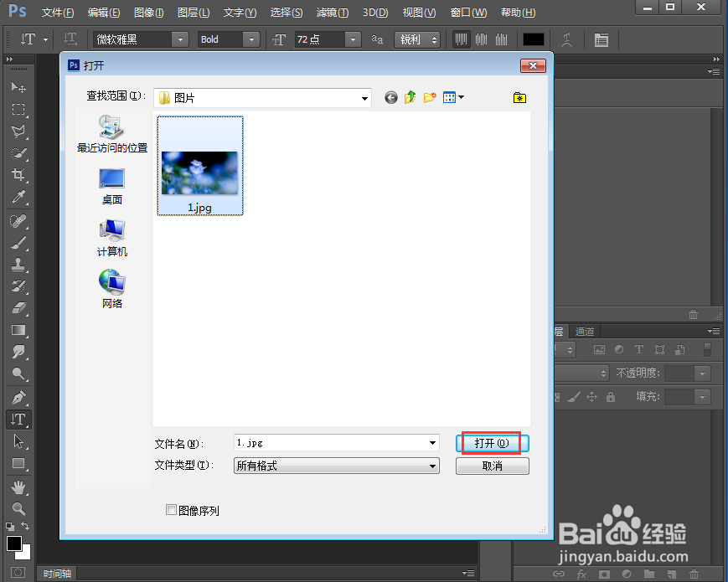Enable the 图像序列 checkbox
This screenshot has width=728, height=582.
pyautogui.click(x=172, y=510)
